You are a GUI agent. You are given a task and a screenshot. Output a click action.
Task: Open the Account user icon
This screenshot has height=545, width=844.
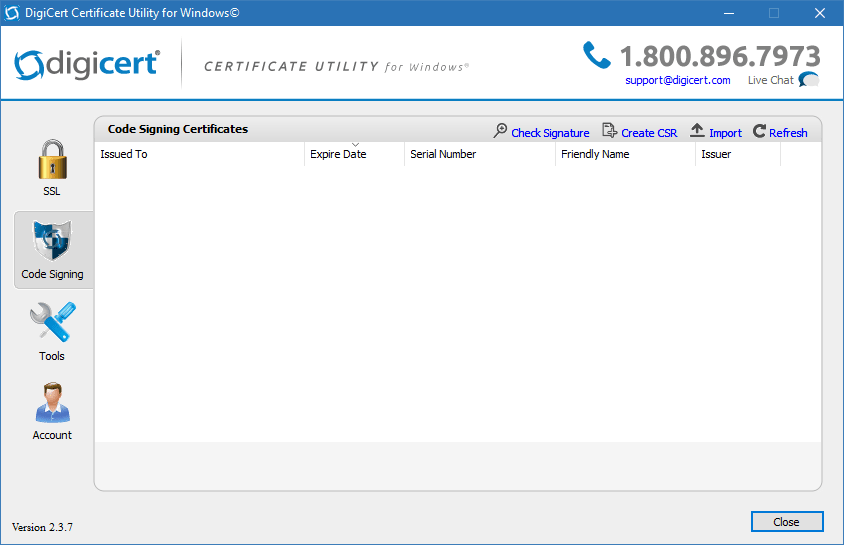click(x=52, y=402)
